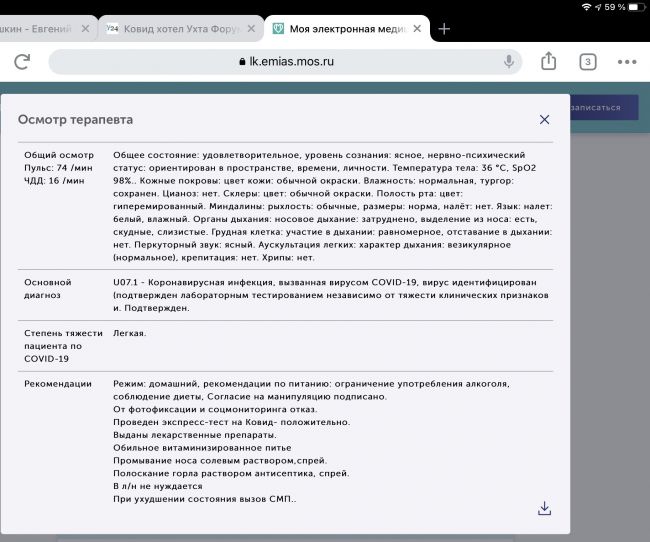Select the Моя электронная мед tab

(347, 29)
